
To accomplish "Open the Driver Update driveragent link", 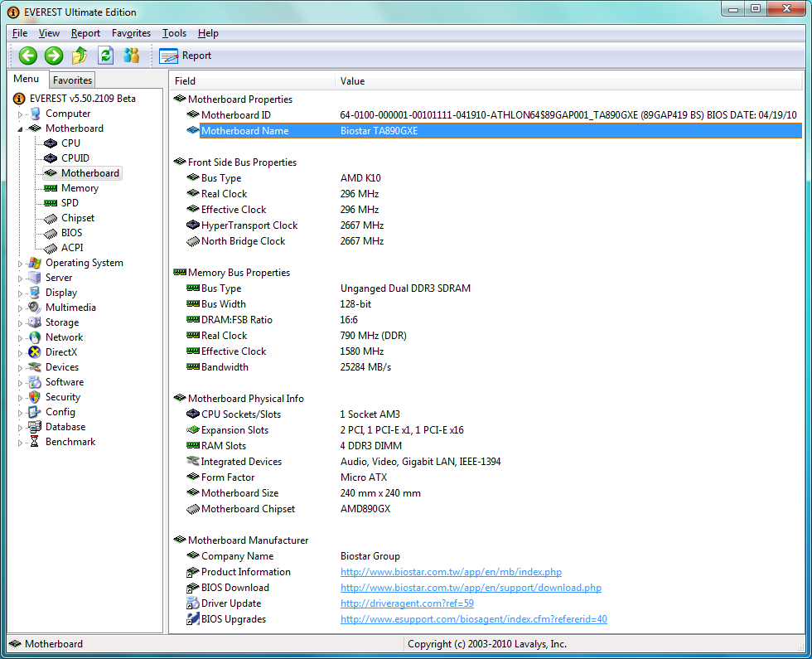I will (407, 603).
